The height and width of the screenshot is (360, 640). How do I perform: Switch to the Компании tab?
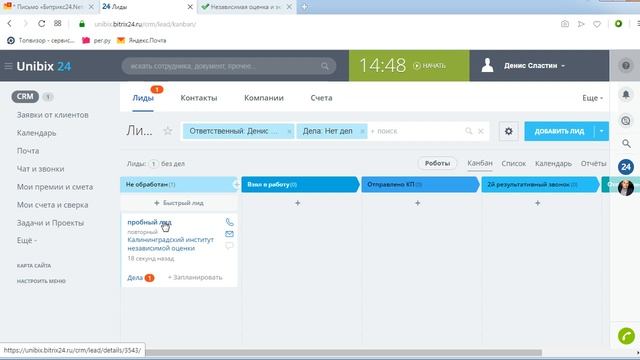(264, 98)
